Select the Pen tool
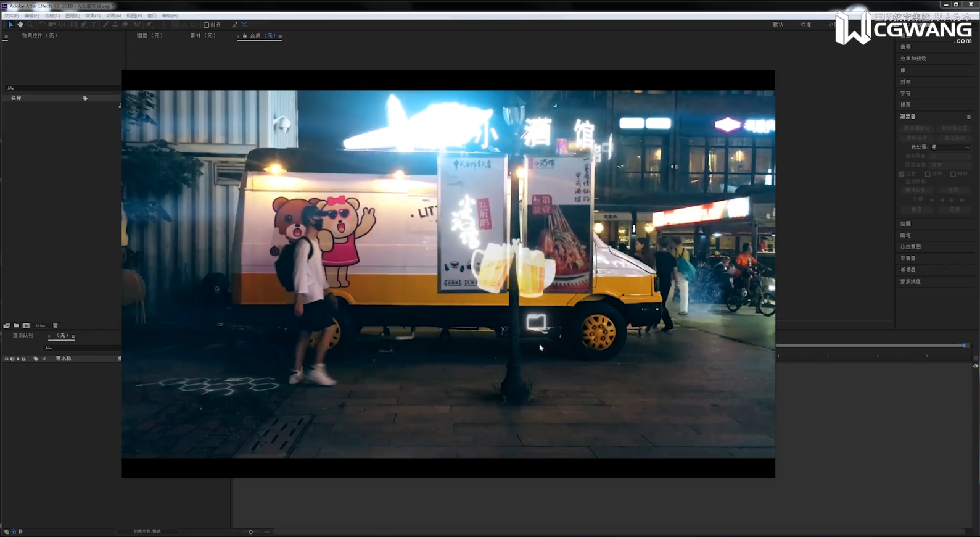The width and height of the screenshot is (980, 537). point(83,25)
